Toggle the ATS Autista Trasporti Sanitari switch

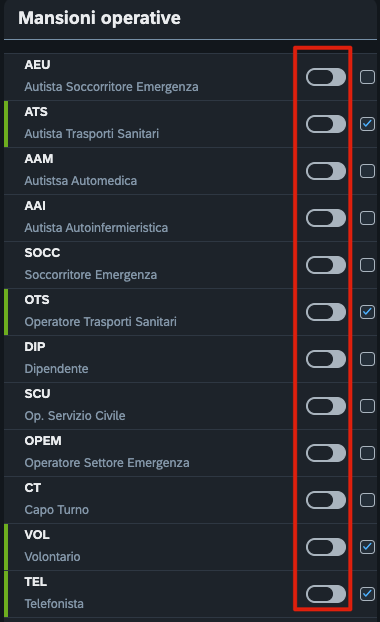[x=326, y=124]
